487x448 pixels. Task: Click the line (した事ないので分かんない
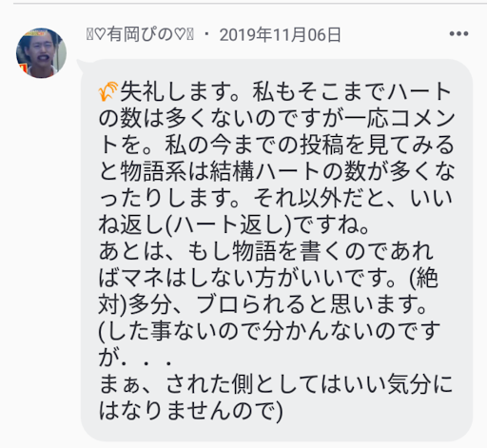coord(269,331)
